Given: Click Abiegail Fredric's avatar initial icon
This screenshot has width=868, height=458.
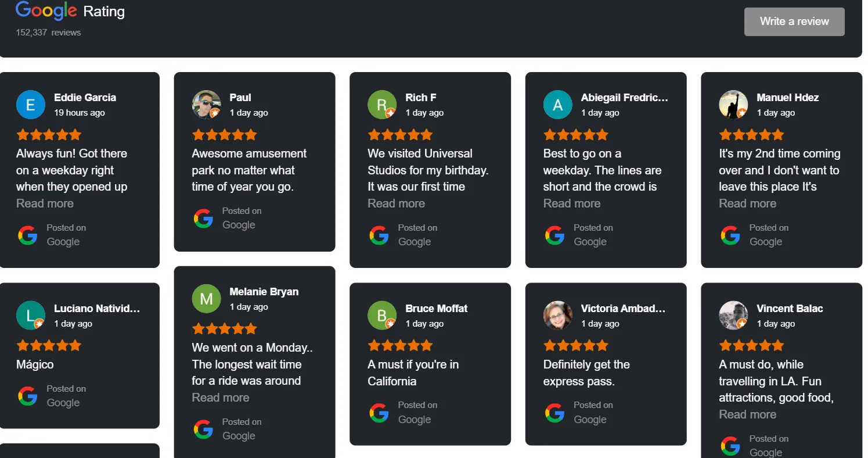Looking at the screenshot, I should point(557,105).
